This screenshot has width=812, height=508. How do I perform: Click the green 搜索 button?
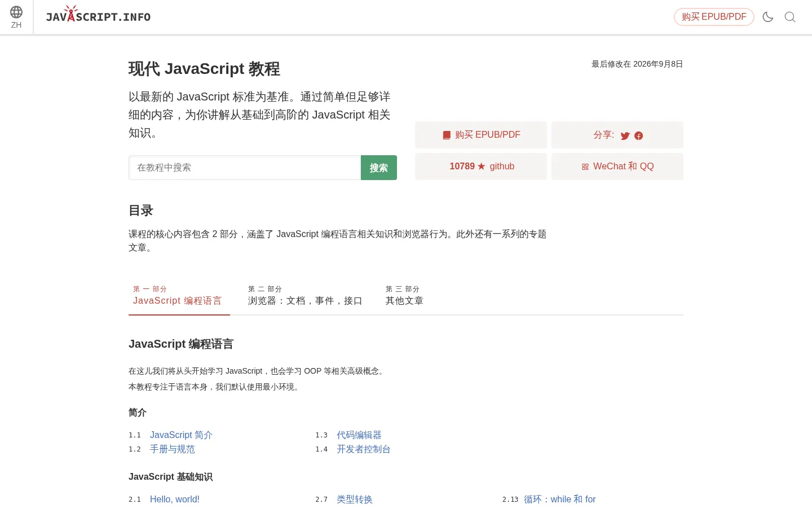coord(379,168)
